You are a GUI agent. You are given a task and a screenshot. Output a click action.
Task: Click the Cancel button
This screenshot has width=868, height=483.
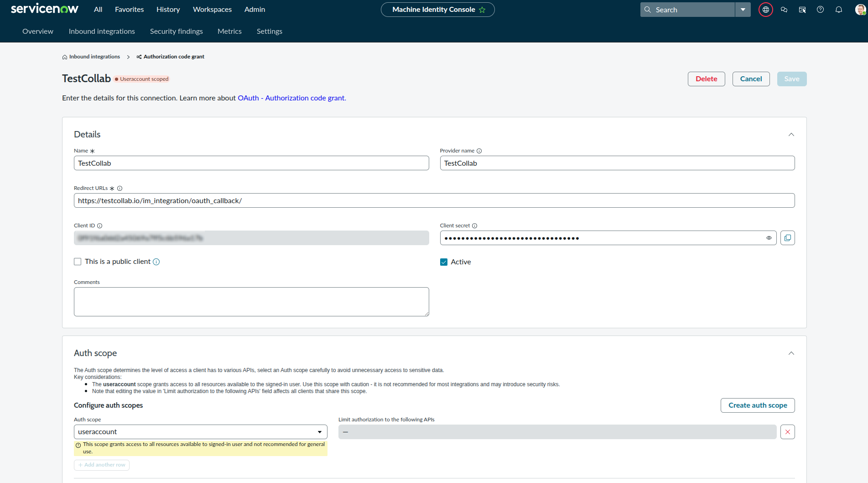(x=751, y=79)
